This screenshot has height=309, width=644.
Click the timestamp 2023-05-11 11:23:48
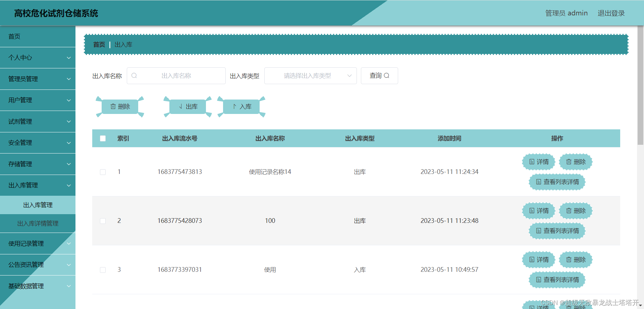click(x=449, y=221)
